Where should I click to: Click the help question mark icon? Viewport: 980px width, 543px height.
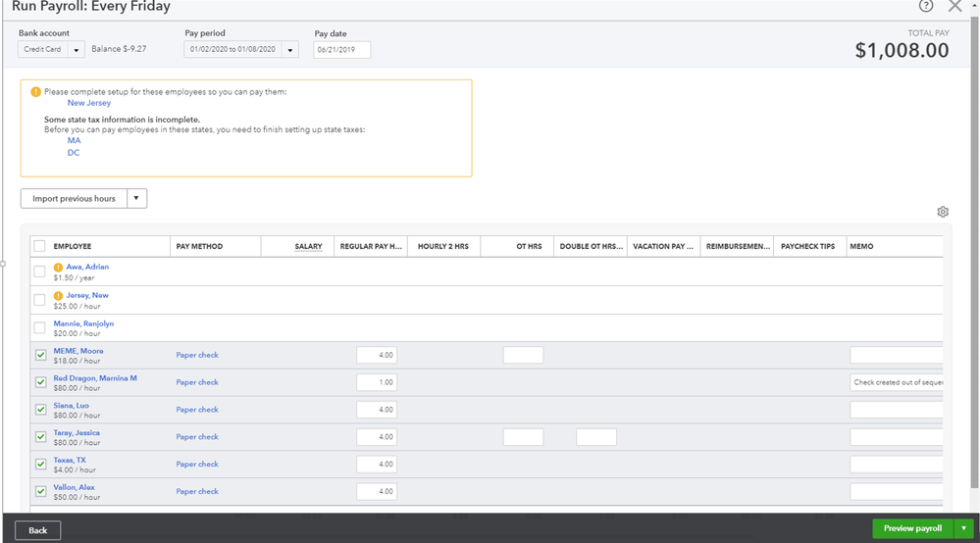click(926, 7)
